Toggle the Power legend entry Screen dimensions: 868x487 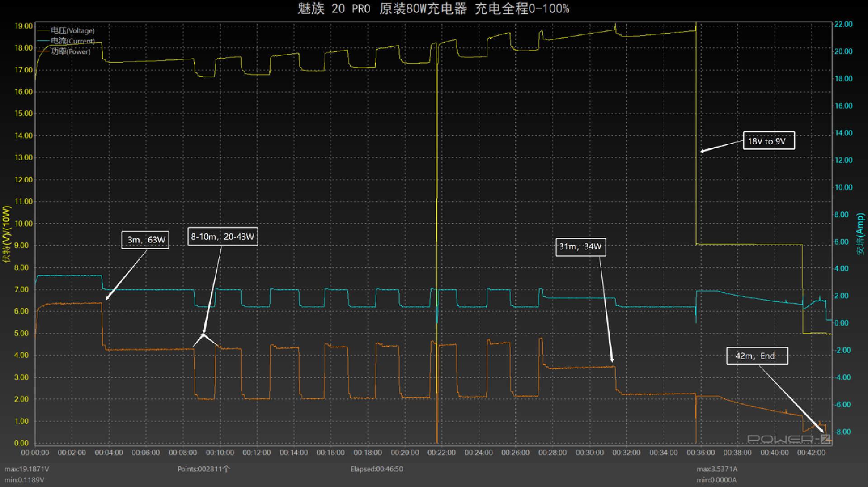pyautogui.click(x=64, y=51)
